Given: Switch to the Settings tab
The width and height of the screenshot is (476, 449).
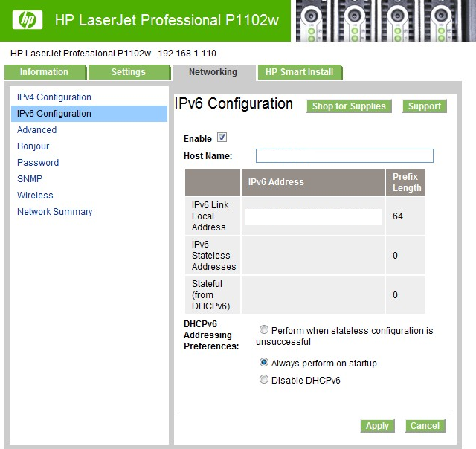Looking at the screenshot, I should 129,72.
